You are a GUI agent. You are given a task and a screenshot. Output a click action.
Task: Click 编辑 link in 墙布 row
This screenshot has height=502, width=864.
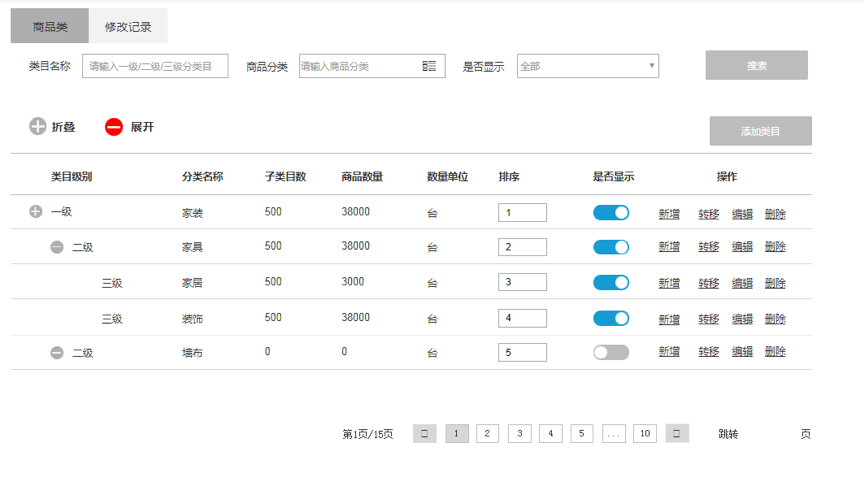[742, 352]
